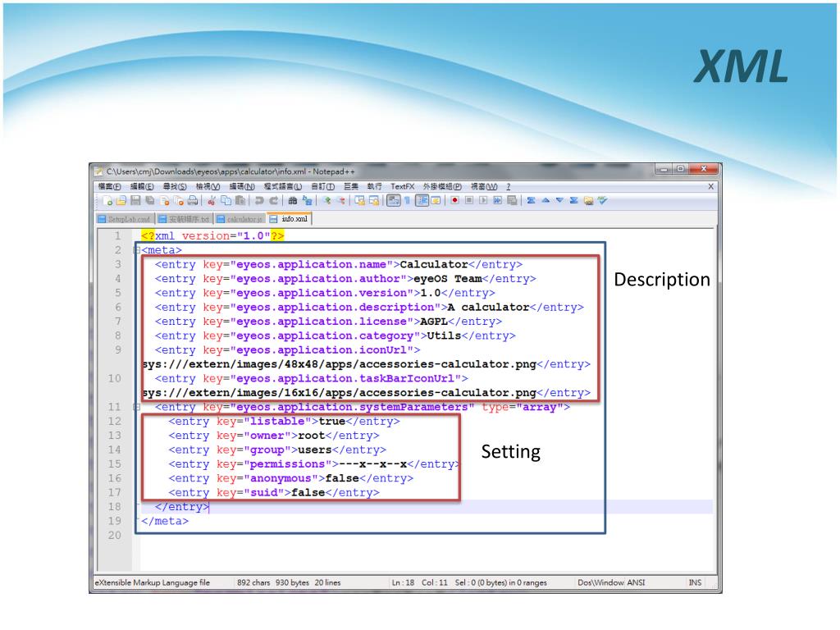Open Find with the binoculars icon
The width and height of the screenshot is (840, 630).
pyautogui.click(x=293, y=201)
